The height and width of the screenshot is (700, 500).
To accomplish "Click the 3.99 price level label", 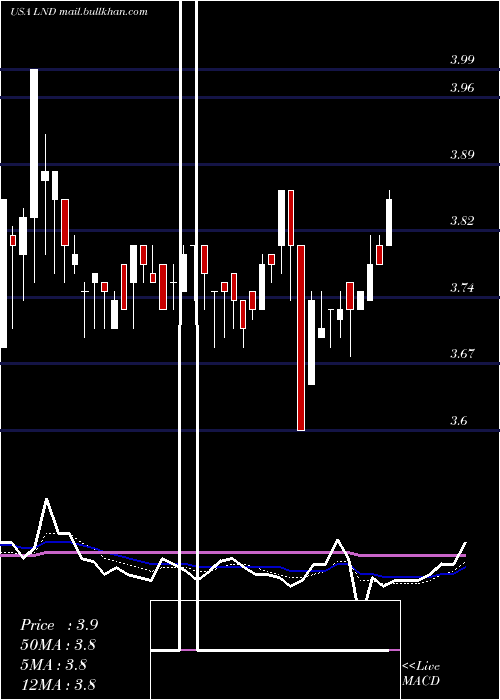I will coord(462,60).
